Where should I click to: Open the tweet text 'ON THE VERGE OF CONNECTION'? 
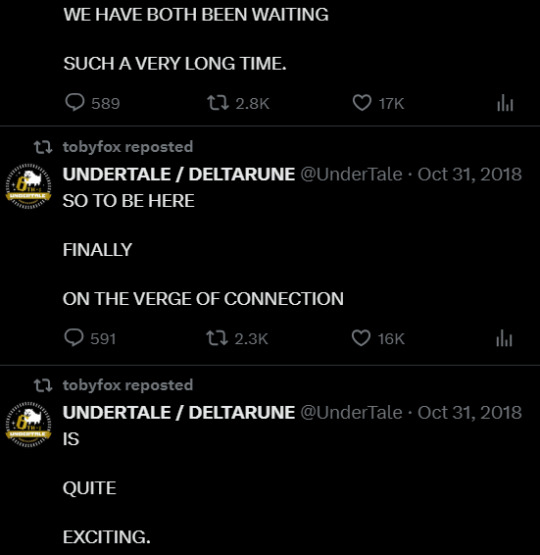click(x=203, y=299)
